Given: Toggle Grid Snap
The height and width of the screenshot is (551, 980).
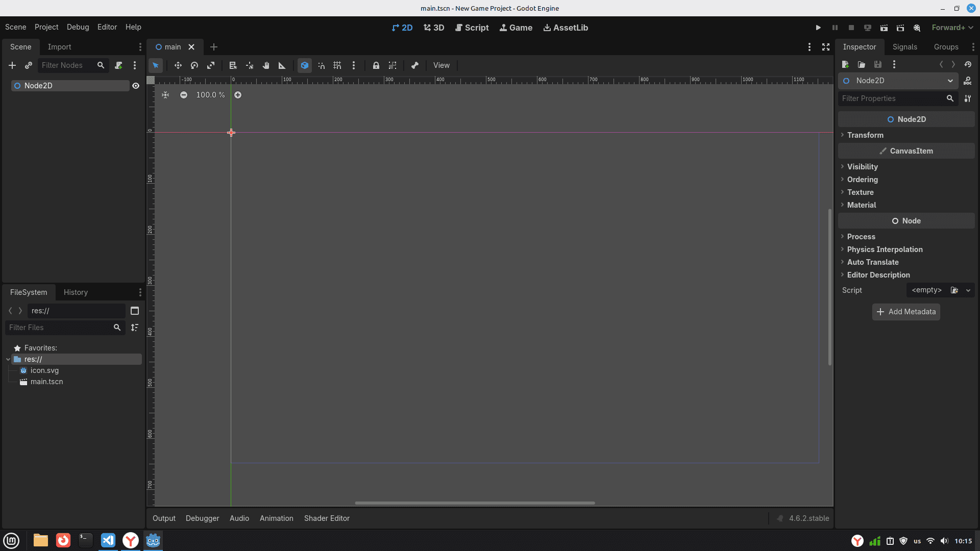Looking at the screenshot, I should (337, 65).
